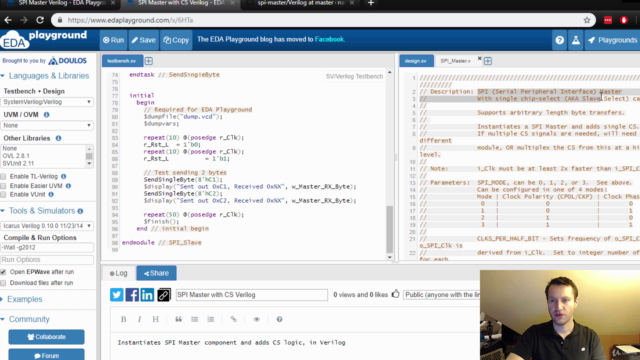The image size is (640, 360).
Task: Click the Forum button
Action: pyautogui.click(x=47, y=355)
